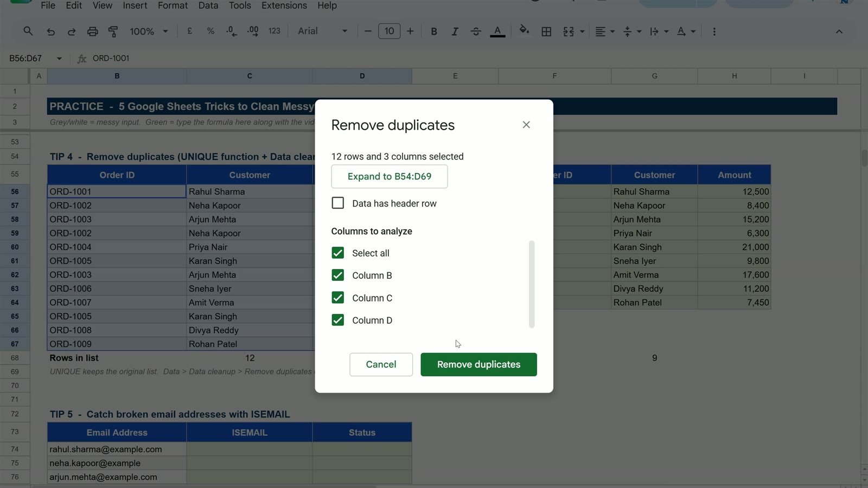Open the Insert menu
Viewport: 868px width, 488px height.
coord(135,5)
